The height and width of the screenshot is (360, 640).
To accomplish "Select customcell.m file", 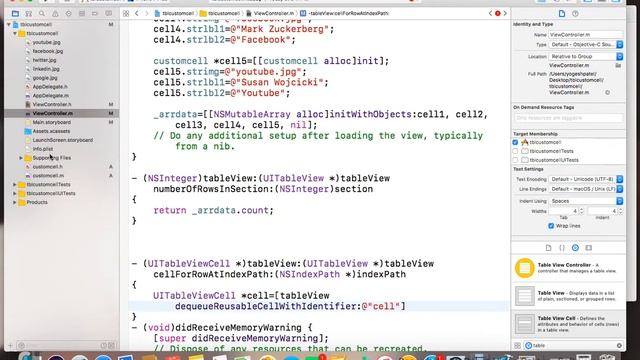I will pos(48,176).
